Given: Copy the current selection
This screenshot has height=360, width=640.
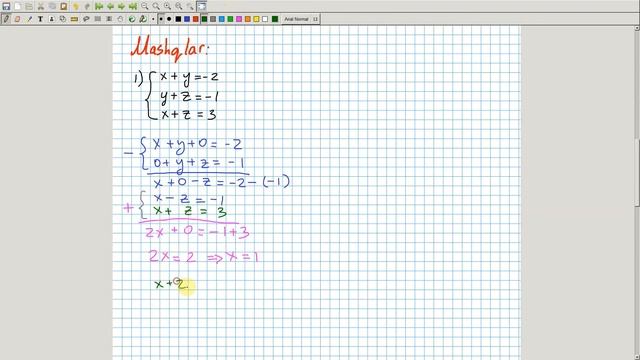Looking at the screenshot, I should 52,7.
